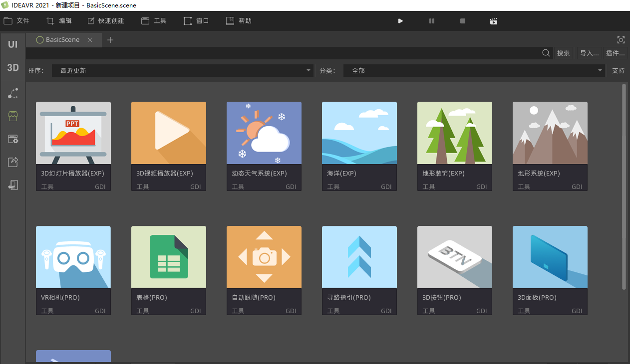Click the 插件... button

[615, 53]
